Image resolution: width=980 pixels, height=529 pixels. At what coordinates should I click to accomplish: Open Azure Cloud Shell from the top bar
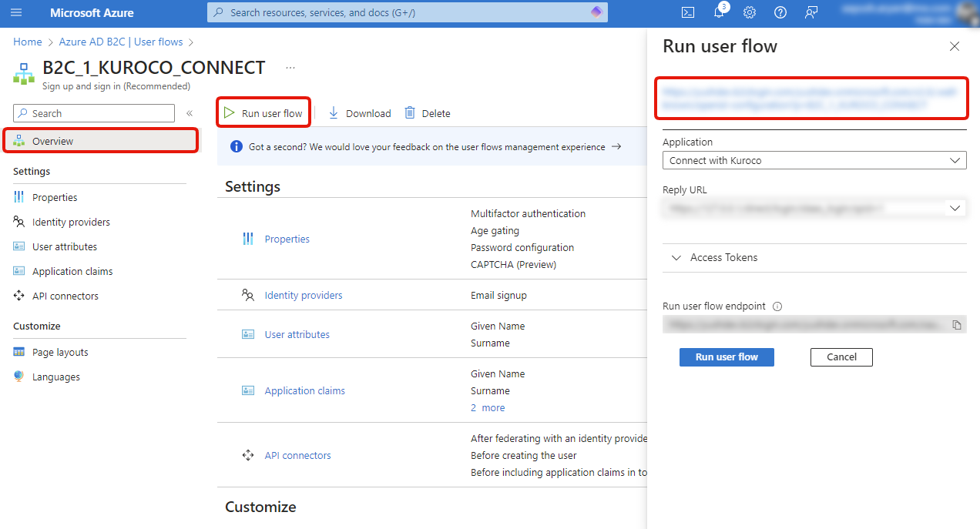687,12
